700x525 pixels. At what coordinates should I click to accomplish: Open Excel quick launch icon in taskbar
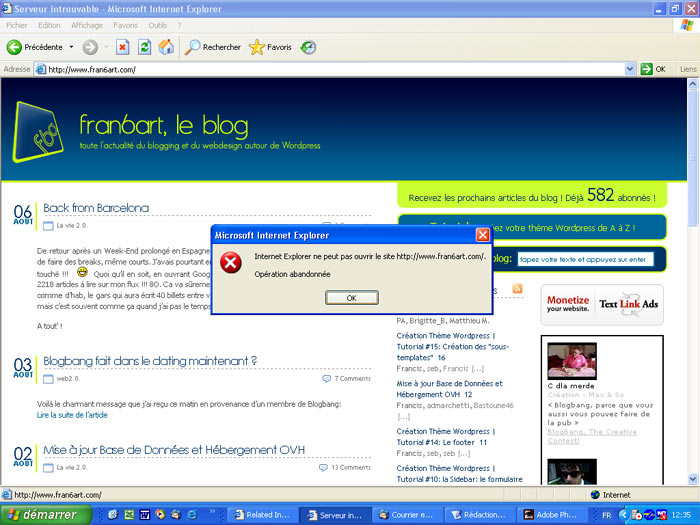129,515
